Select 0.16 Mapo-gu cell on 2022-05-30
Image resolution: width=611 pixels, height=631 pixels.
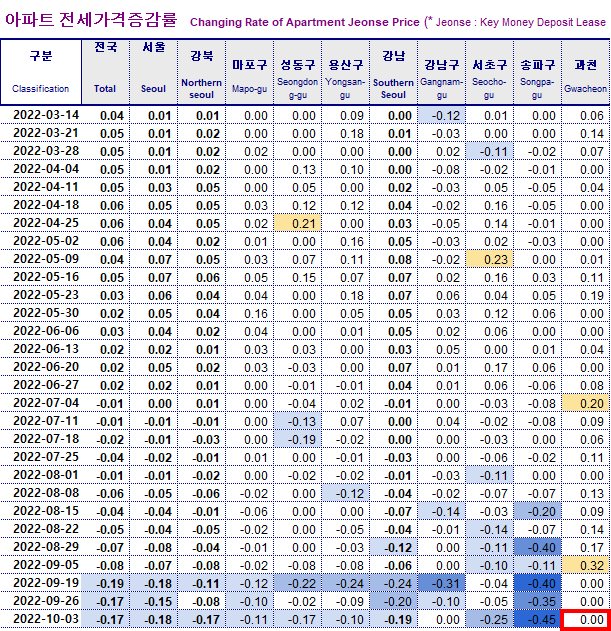(249, 313)
